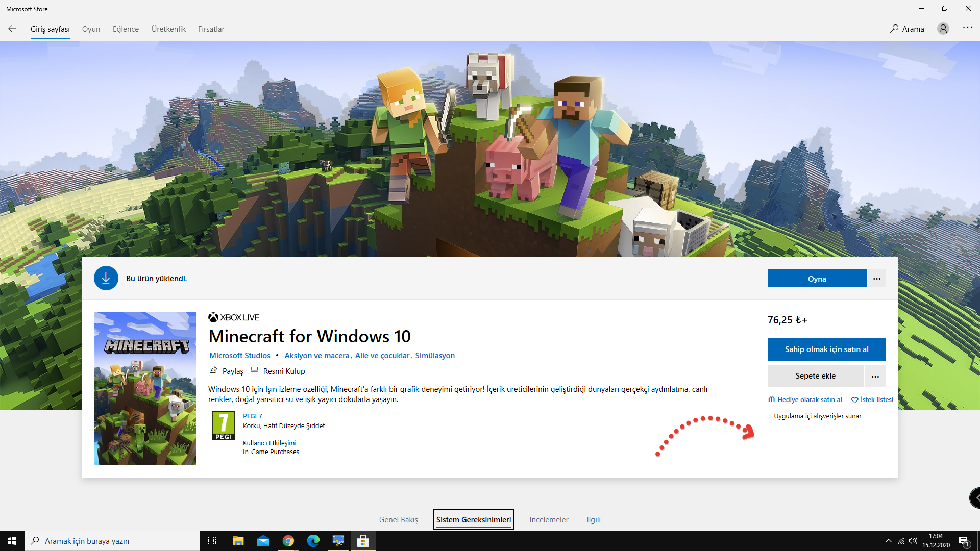
Task: Show hidden system tray icons
Action: [x=889, y=541]
